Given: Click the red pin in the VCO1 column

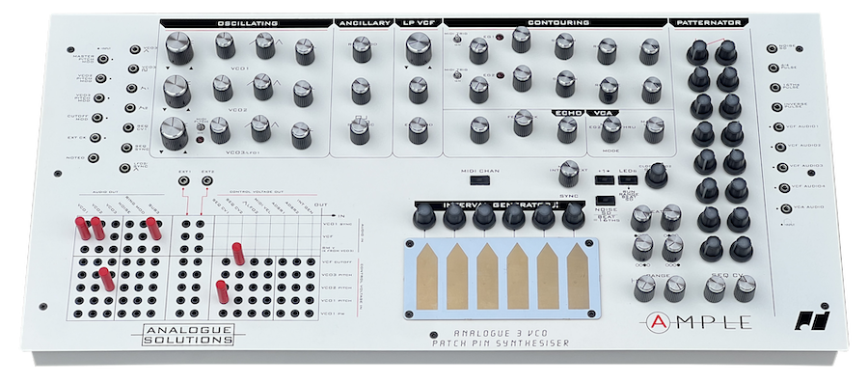Looking at the screenshot, I should pos(83,228).
